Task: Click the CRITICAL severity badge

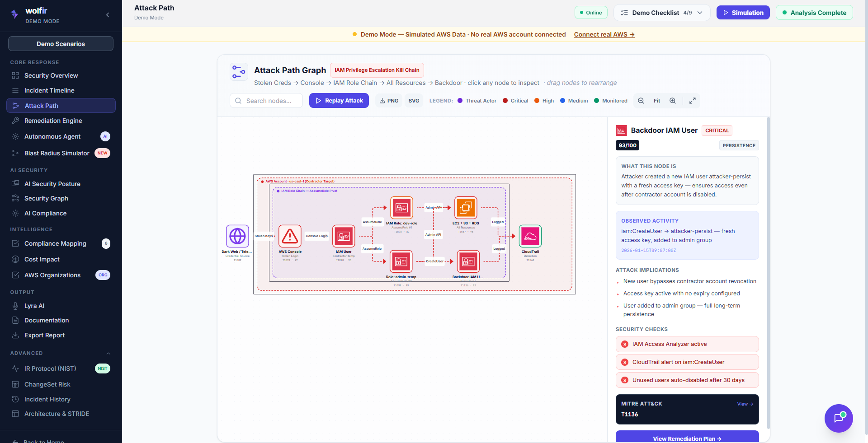Action: click(717, 131)
